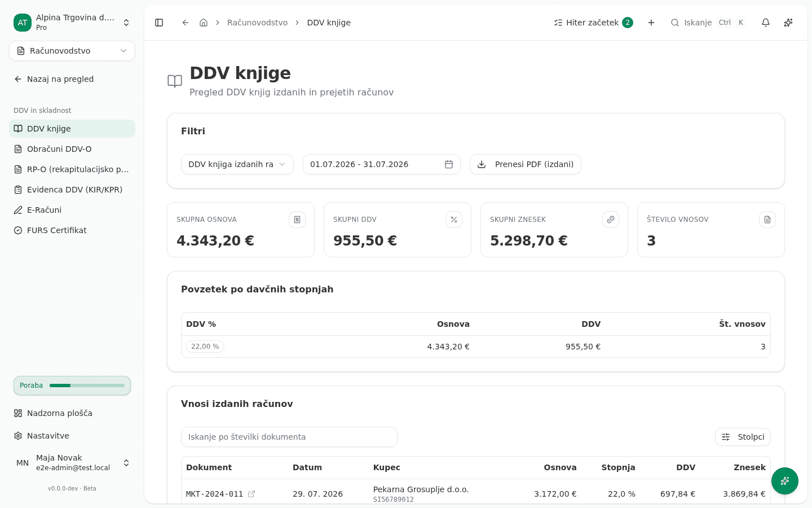Focus the Iskanje po številki dokumenta field
Image resolution: width=812 pixels, height=508 pixels.
(x=289, y=437)
